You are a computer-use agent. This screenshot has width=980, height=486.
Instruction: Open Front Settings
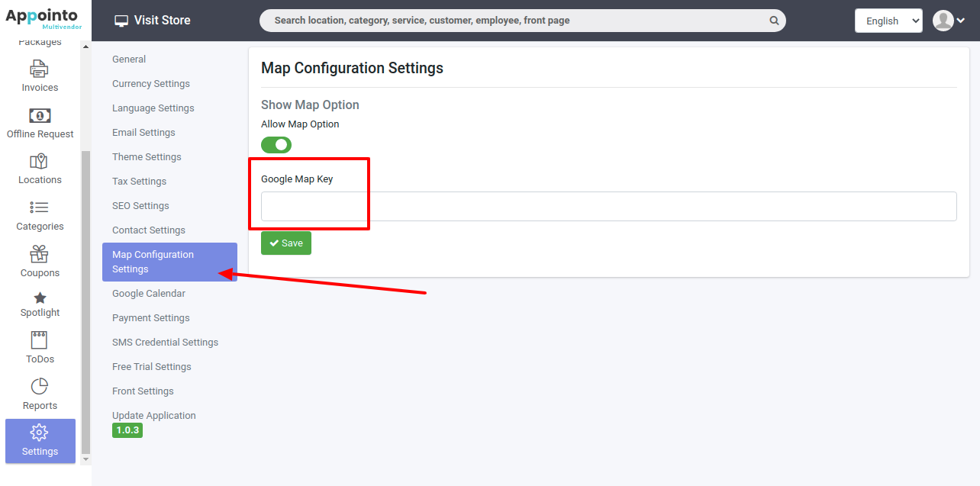[143, 391]
